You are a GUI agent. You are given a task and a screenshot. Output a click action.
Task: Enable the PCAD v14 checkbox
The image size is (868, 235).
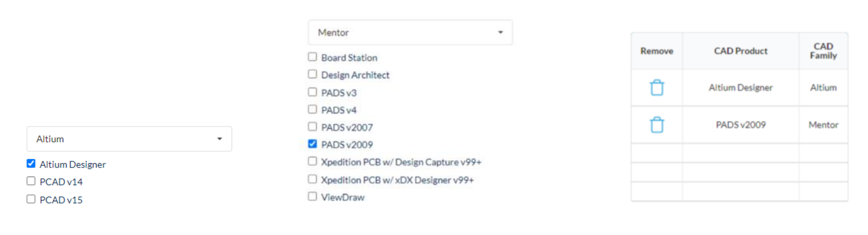[x=31, y=182]
